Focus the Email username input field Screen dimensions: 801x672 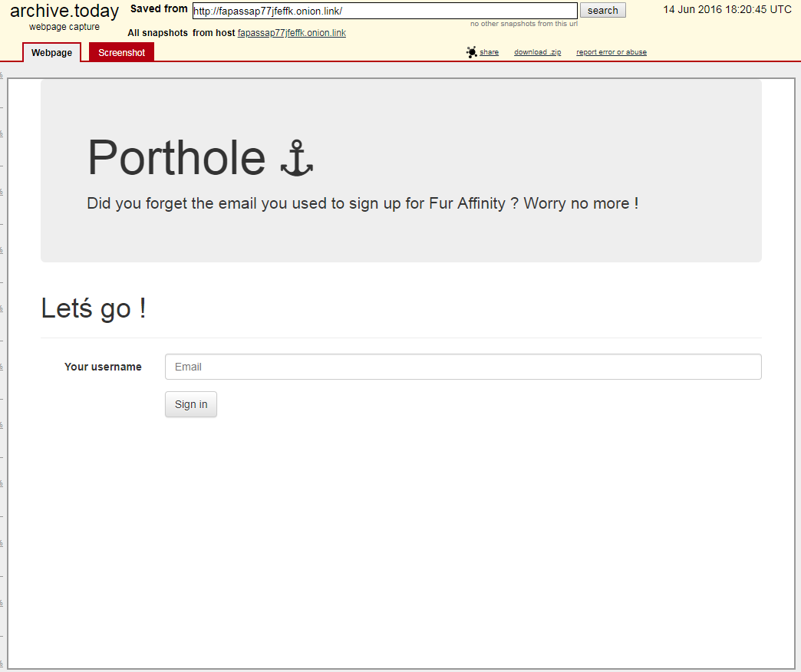coord(463,367)
